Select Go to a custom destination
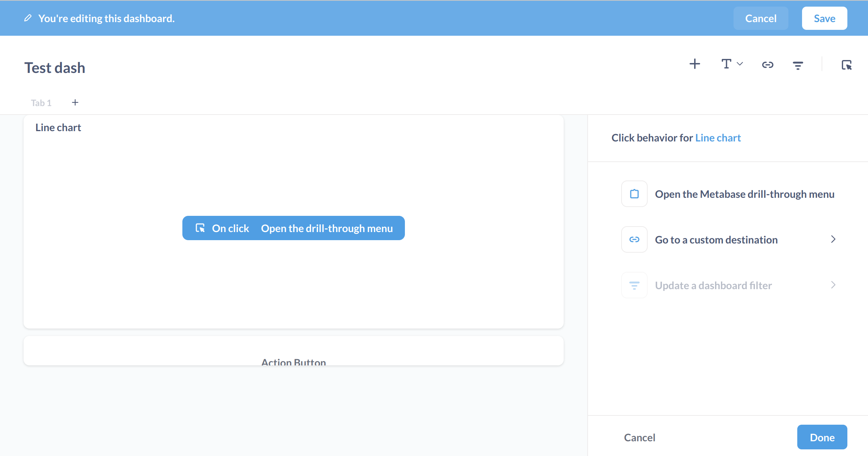 point(716,239)
